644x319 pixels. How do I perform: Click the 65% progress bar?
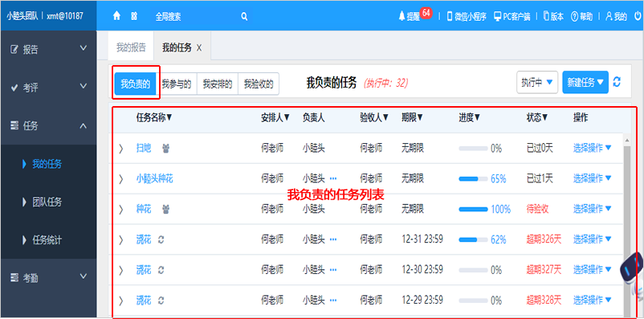click(473, 179)
